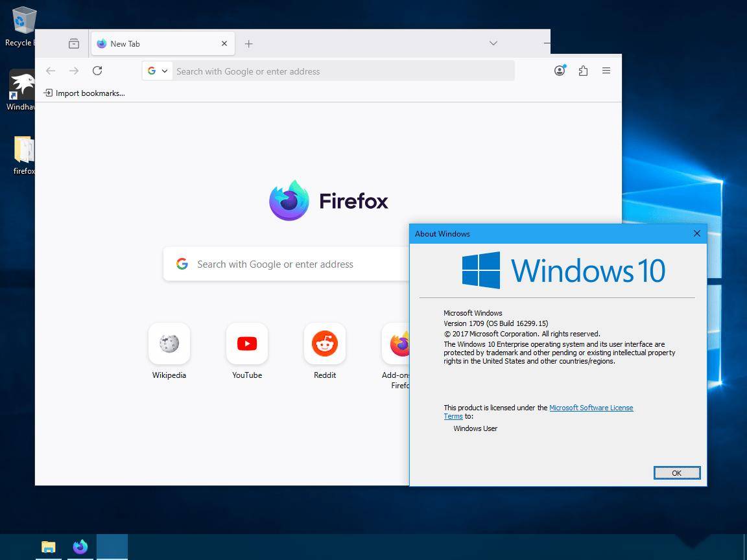This screenshot has height=560, width=747.
Task: Select the Recycle Bin desktop icon
Action: 21,27
